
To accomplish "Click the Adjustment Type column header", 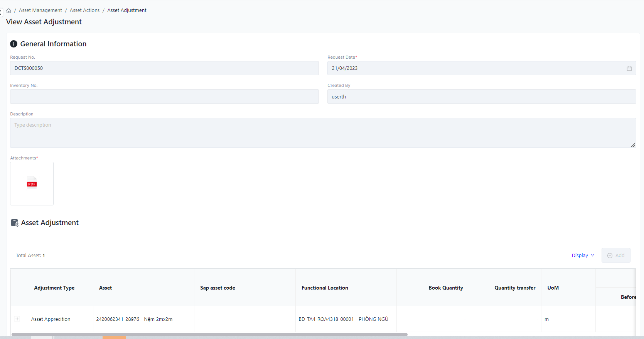I will coord(54,288).
